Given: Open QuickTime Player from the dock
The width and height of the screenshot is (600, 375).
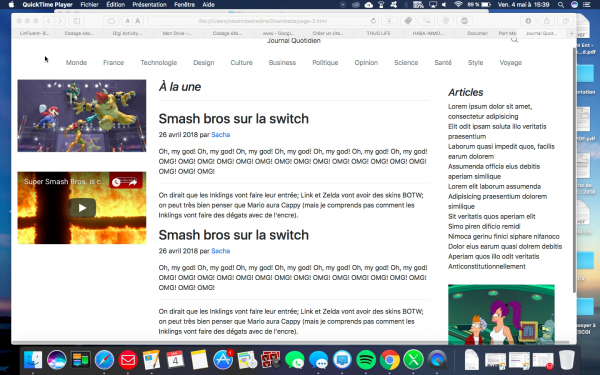Looking at the screenshot, I should tap(437, 360).
